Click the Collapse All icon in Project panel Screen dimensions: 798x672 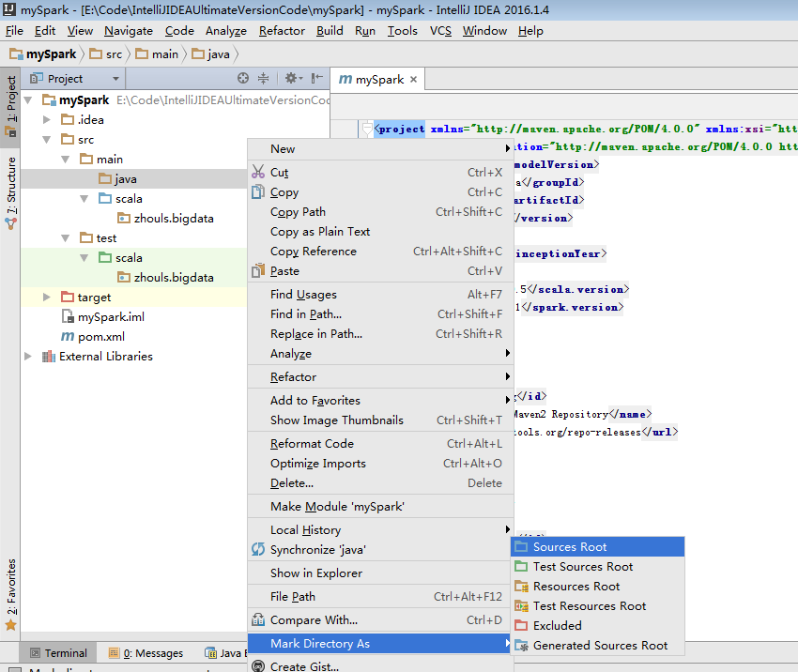coord(263,78)
